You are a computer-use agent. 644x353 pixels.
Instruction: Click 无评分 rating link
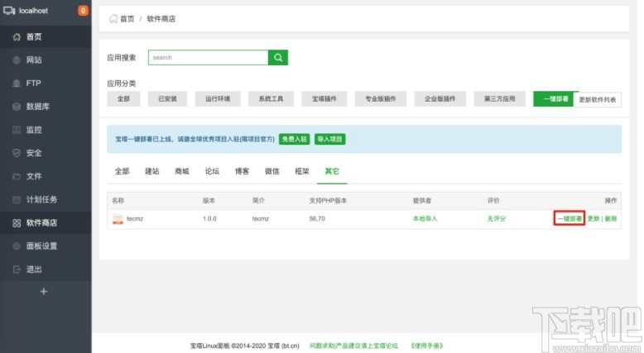click(496, 219)
